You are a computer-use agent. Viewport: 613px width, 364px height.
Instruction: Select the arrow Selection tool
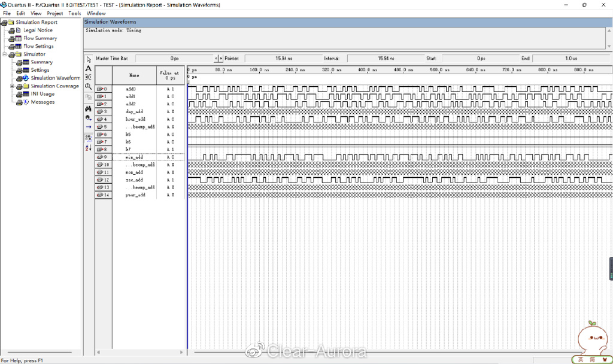[89, 60]
